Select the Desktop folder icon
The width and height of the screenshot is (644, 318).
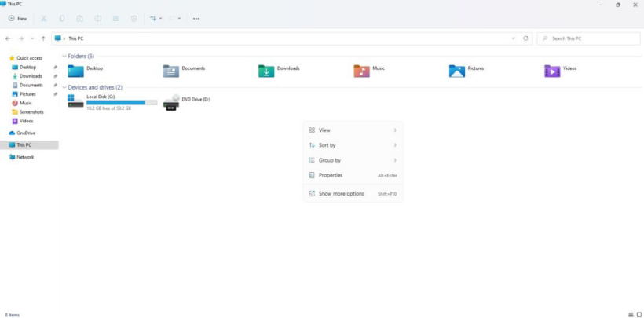[x=75, y=71]
